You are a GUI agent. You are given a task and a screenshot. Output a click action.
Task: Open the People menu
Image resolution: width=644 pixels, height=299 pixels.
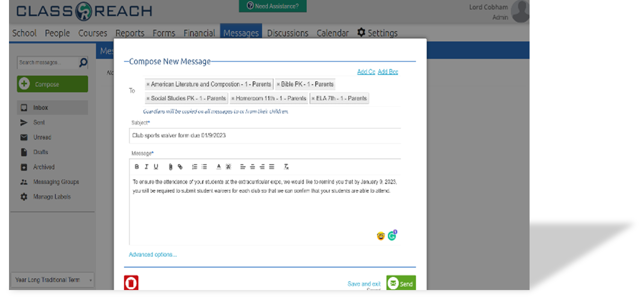pos(57,33)
